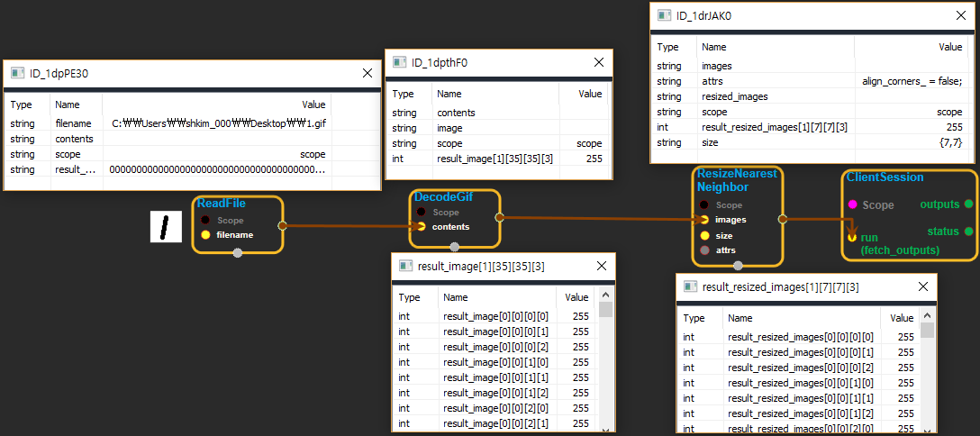This screenshot has width=980, height=436.
Task: Click the run (fetch_outputs) port on ClientSession
Action: click(851, 237)
